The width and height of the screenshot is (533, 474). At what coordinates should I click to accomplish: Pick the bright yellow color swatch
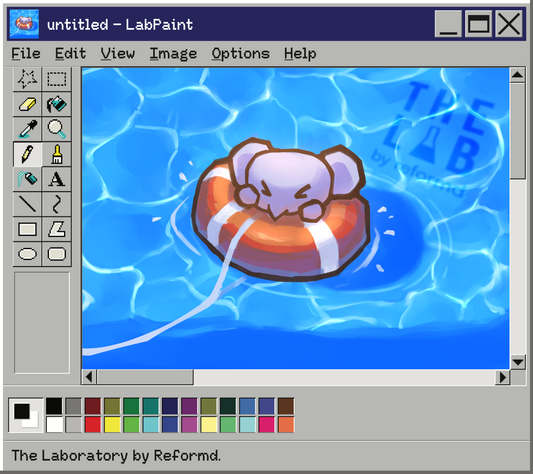point(112,424)
